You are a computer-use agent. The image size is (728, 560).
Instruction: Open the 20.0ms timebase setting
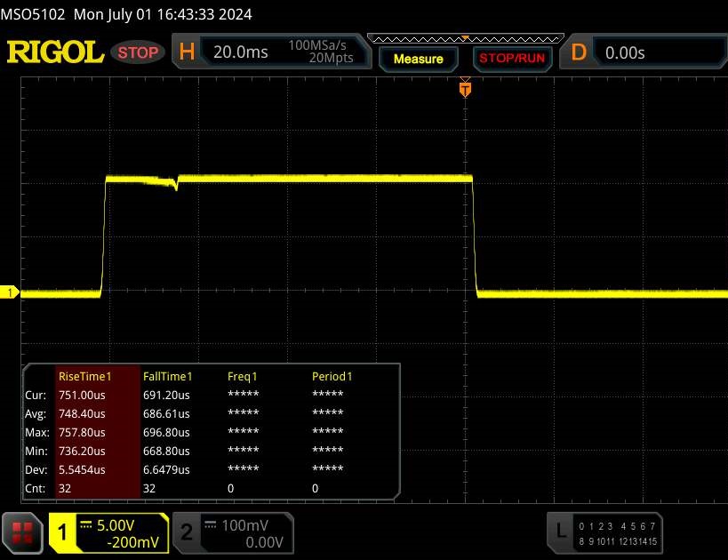[x=241, y=52]
